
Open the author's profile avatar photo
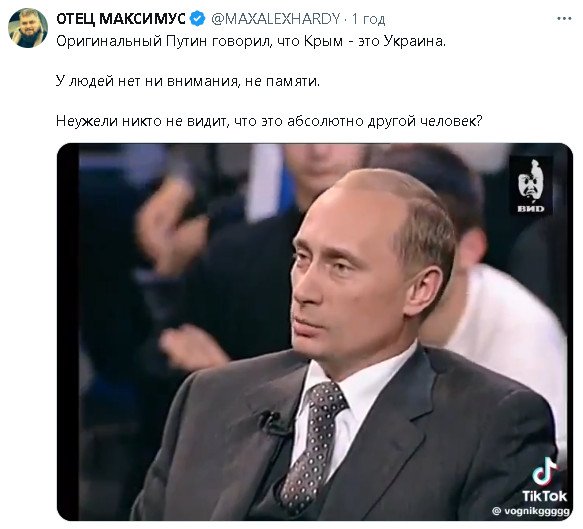(x=28, y=28)
